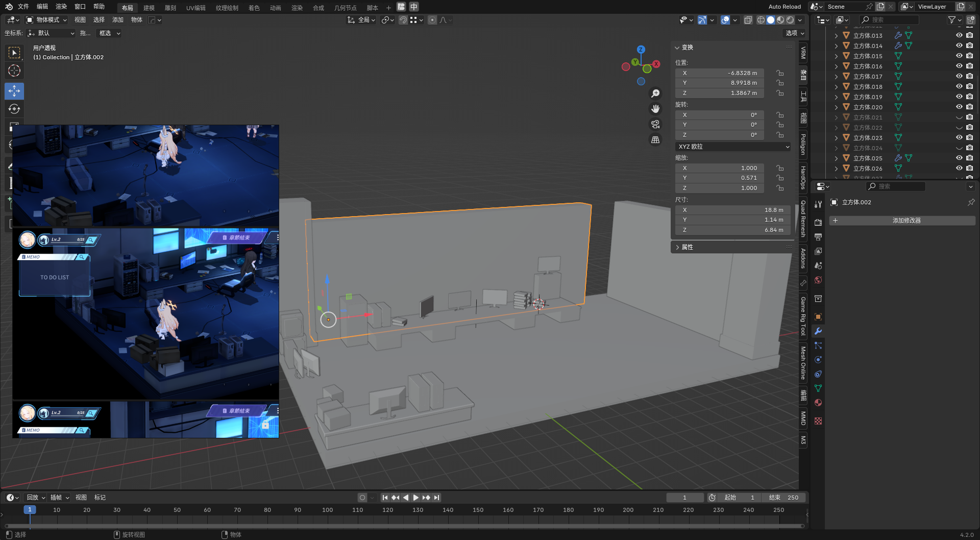This screenshot has width=980, height=540.
Task: Switch to perspective/orthographic grid icon
Action: (655, 139)
